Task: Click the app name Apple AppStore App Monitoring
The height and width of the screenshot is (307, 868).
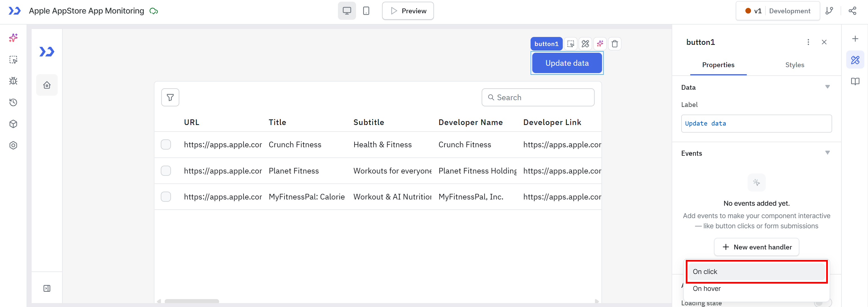Action: pos(86,11)
